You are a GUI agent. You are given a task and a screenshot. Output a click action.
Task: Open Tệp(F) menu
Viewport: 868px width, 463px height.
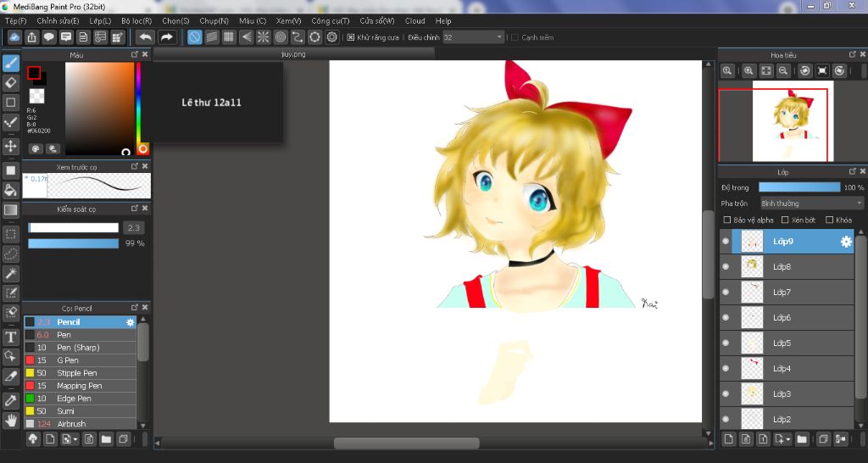tap(15, 20)
